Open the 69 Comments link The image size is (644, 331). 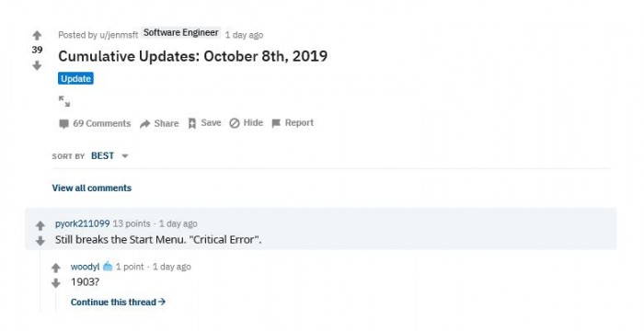click(95, 123)
